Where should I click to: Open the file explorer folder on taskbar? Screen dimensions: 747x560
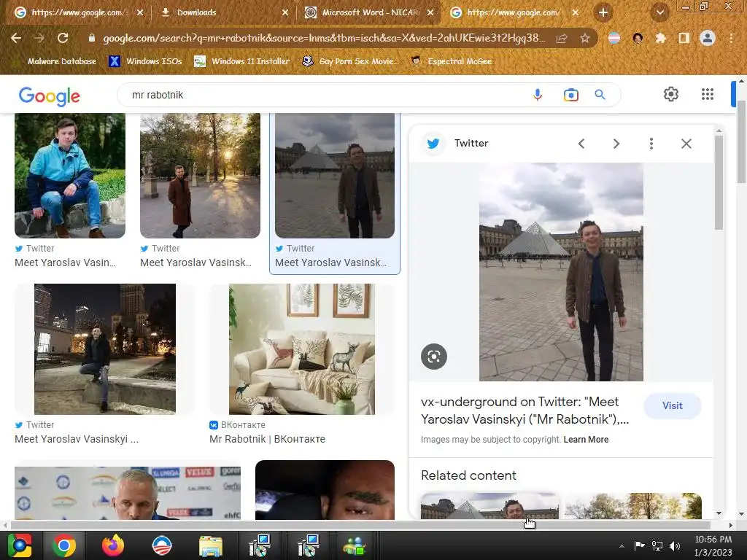click(210, 545)
